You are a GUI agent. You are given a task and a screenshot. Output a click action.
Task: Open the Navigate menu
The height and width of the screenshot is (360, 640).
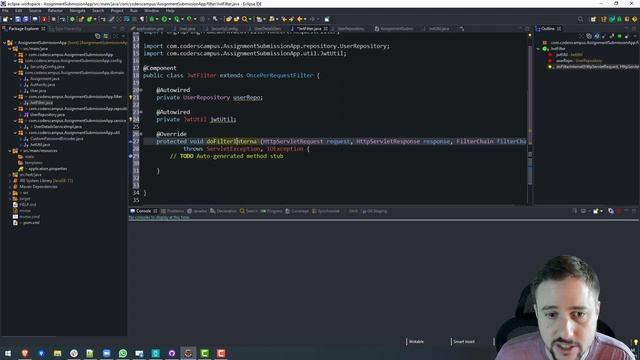point(77,11)
